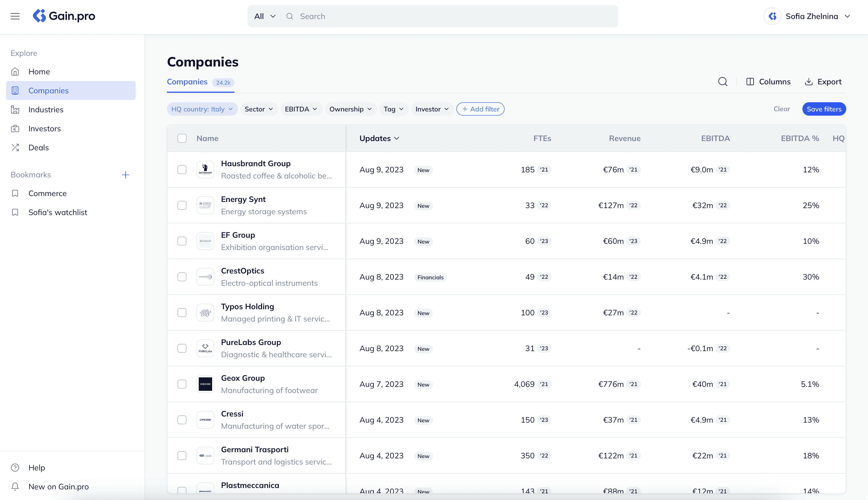Check the EF Group row checkbox
Screen dimensions: 868x500
182,241
